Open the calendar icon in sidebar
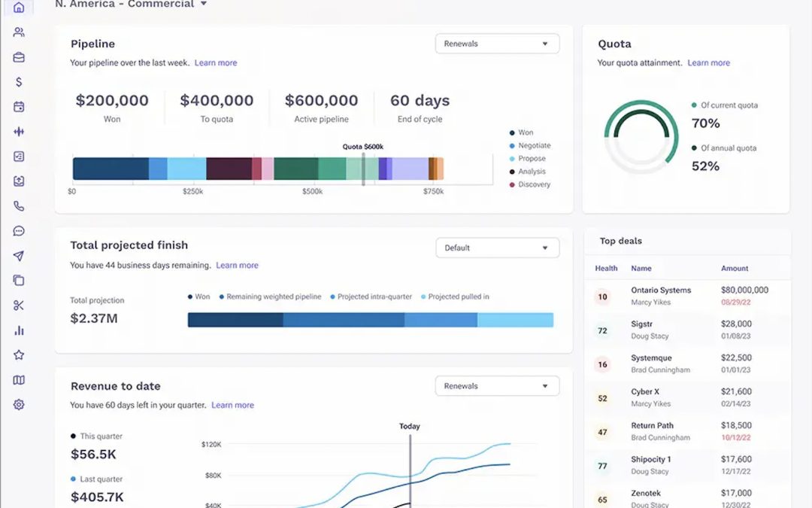Image resolution: width=812 pixels, height=508 pixels. click(x=19, y=107)
